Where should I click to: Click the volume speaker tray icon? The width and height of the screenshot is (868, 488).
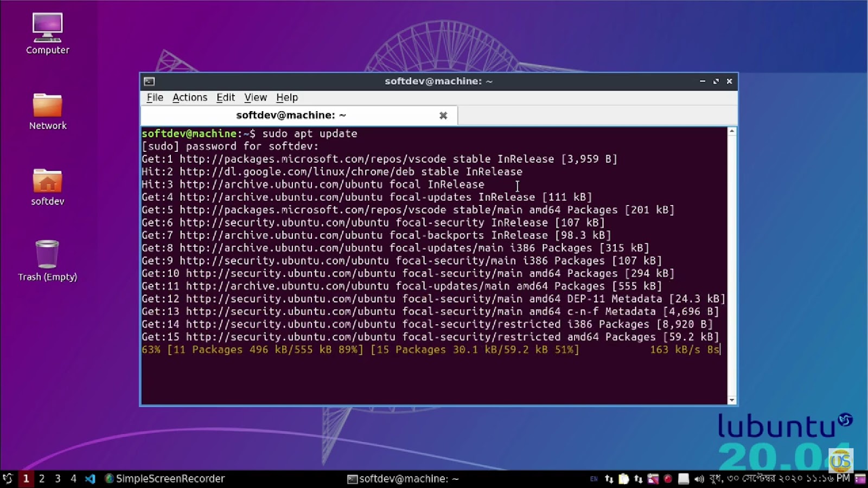tap(699, 479)
